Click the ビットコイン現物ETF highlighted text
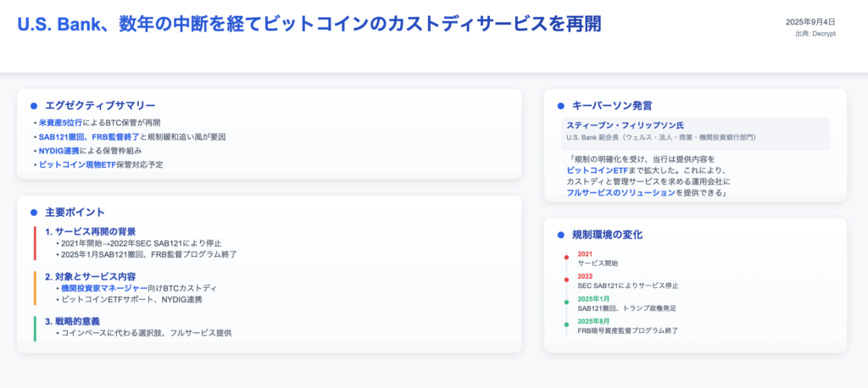The width and height of the screenshot is (868, 388). click(x=77, y=164)
